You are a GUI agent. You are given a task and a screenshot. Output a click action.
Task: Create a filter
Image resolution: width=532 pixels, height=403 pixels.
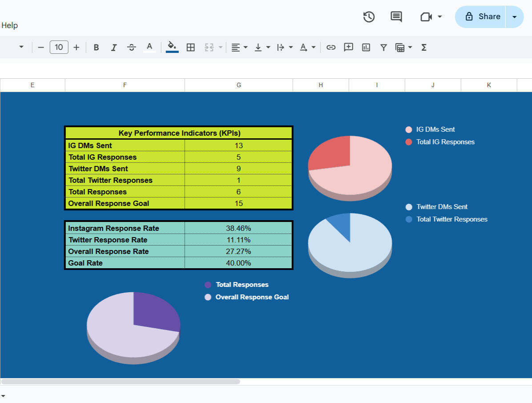383,47
